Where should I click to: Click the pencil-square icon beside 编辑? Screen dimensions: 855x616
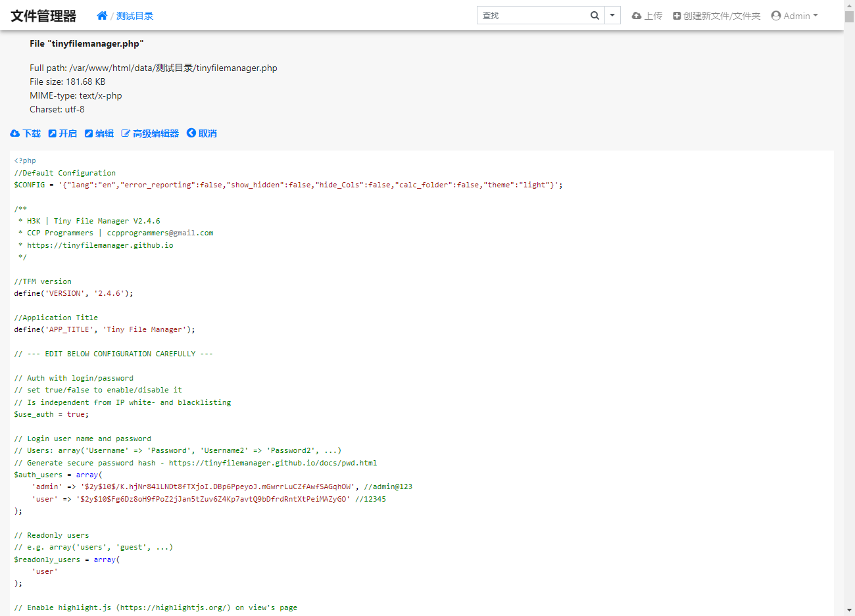point(89,133)
